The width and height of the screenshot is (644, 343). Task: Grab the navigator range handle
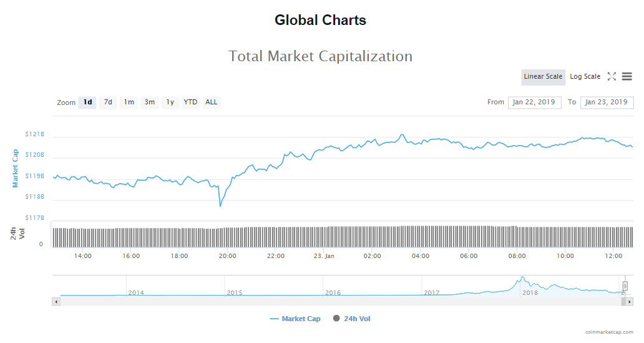click(x=625, y=286)
